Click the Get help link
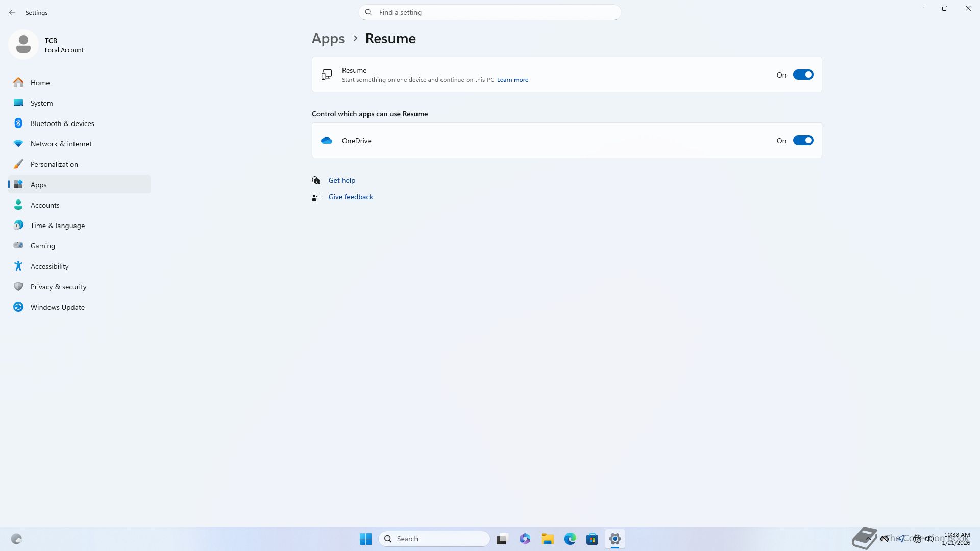This screenshot has width=980, height=551. coord(341,180)
